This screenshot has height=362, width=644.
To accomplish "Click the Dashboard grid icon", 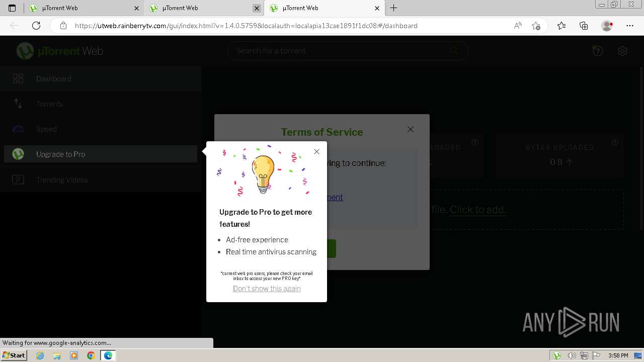I will (x=18, y=78).
